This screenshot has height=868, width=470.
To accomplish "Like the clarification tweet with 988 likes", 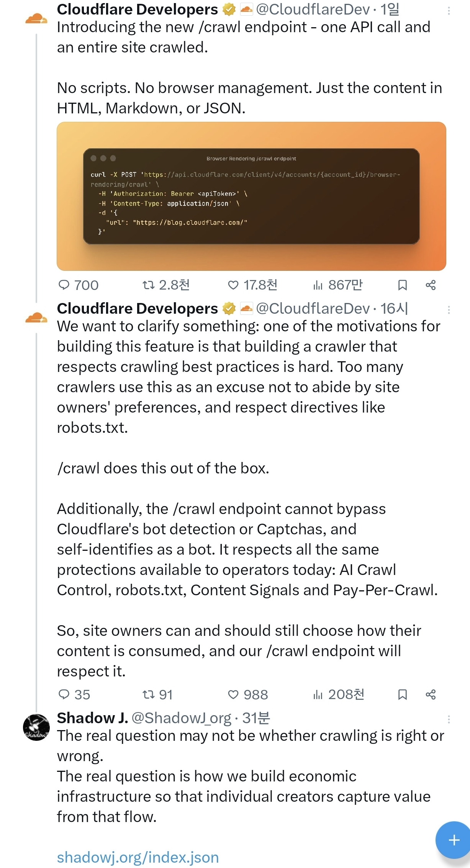I will point(233,694).
